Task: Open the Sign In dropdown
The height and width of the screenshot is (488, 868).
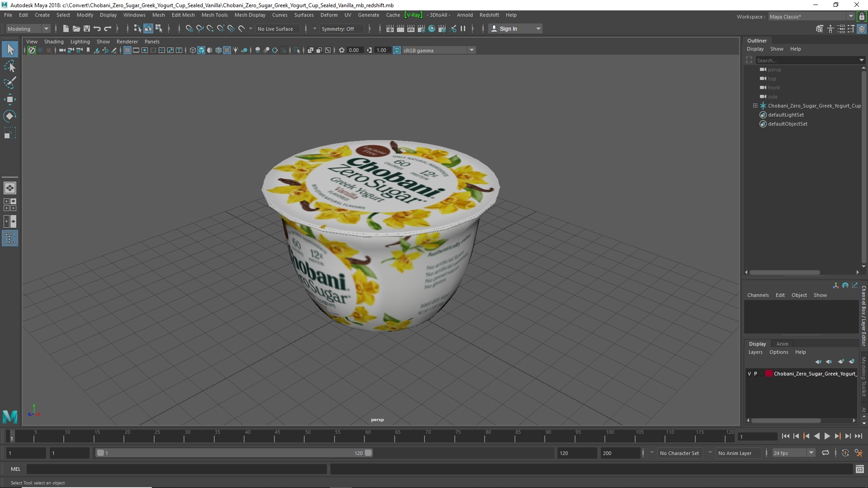Action: [x=515, y=28]
